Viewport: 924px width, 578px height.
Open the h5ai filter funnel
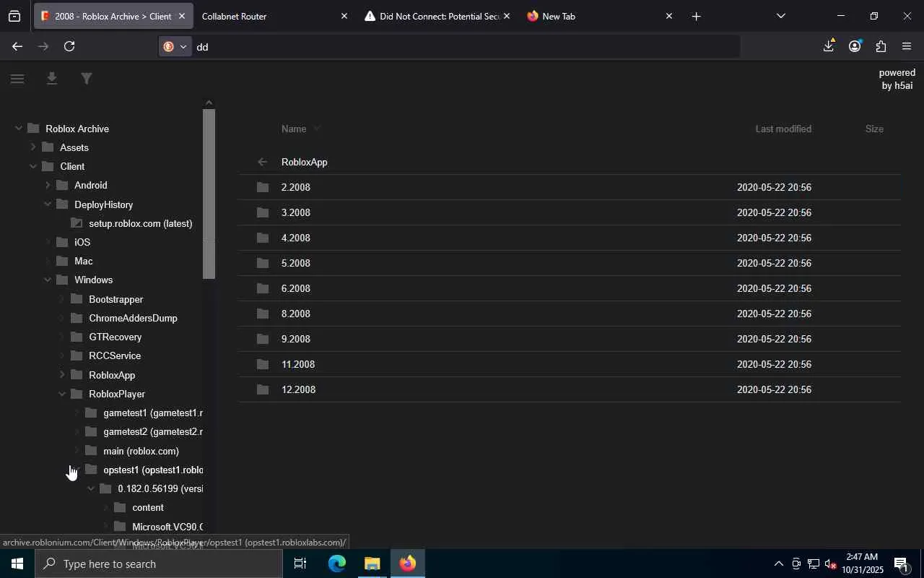[x=87, y=78]
